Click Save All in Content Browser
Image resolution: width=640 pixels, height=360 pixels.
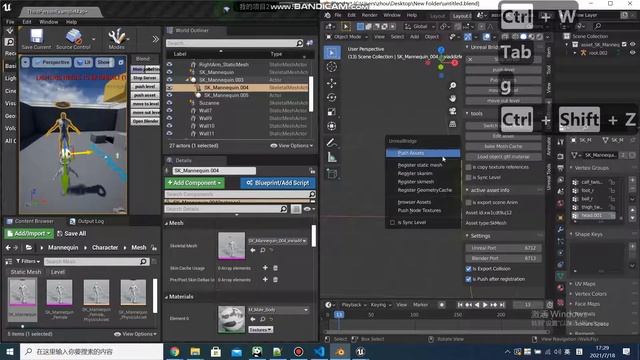click(x=71, y=233)
